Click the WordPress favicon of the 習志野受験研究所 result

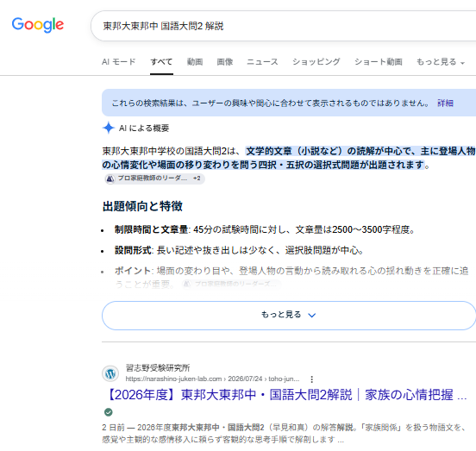click(x=110, y=373)
